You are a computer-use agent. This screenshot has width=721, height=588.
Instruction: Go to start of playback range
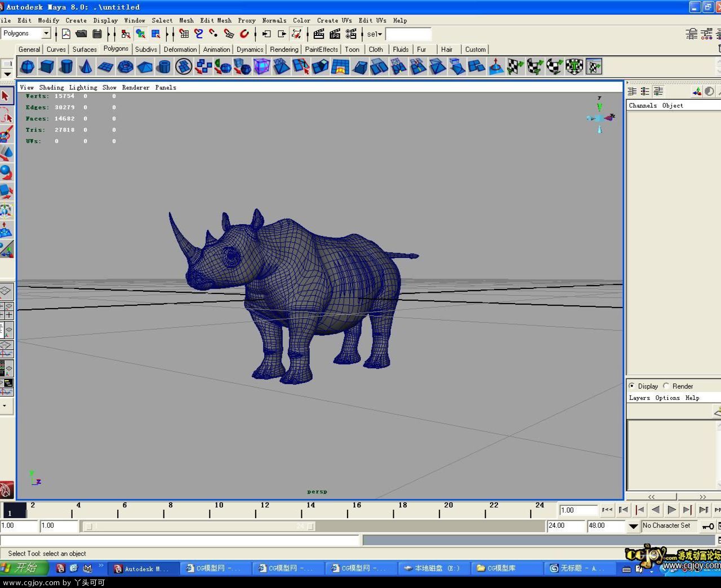(607, 510)
